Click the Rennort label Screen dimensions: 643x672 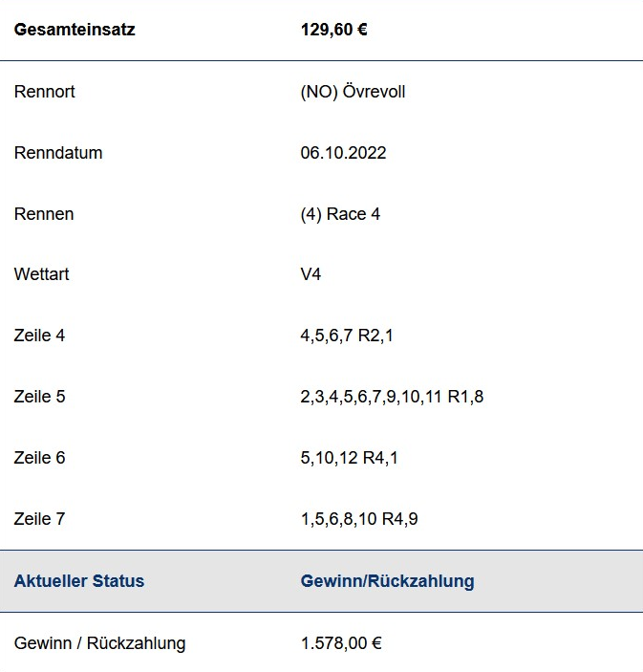[x=45, y=92]
